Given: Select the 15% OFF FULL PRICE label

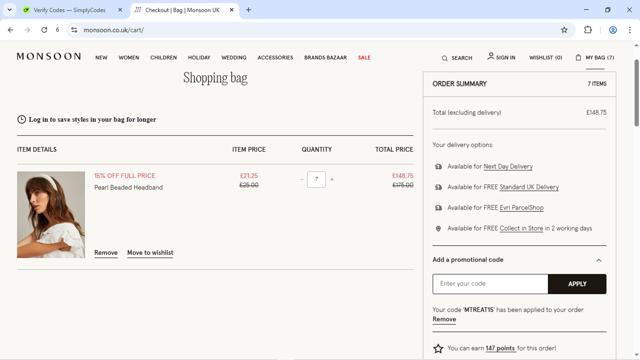Looking at the screenshot, I should pos(124,176).
